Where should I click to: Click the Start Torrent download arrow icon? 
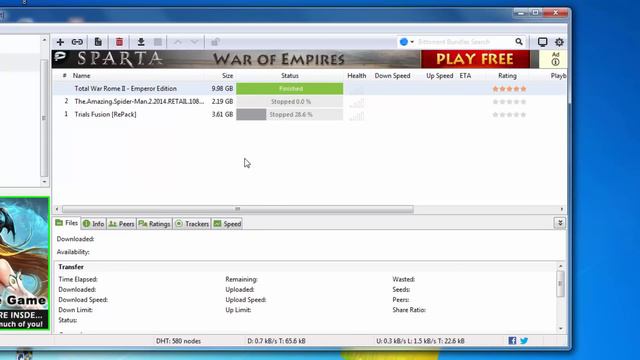coord(141,42)
